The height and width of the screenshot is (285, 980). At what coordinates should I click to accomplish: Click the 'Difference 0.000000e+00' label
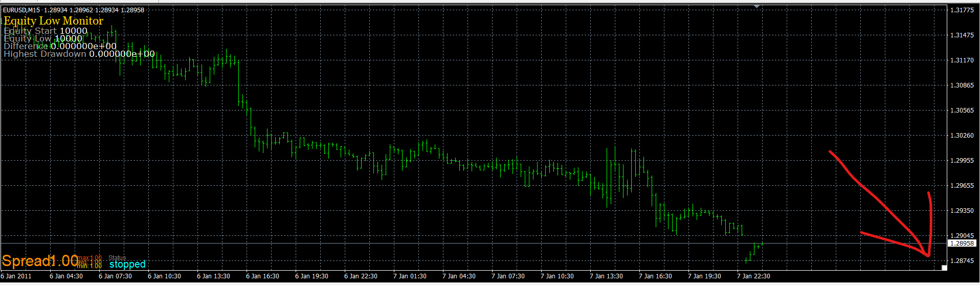pyautogui.click(x=60, y=46)
